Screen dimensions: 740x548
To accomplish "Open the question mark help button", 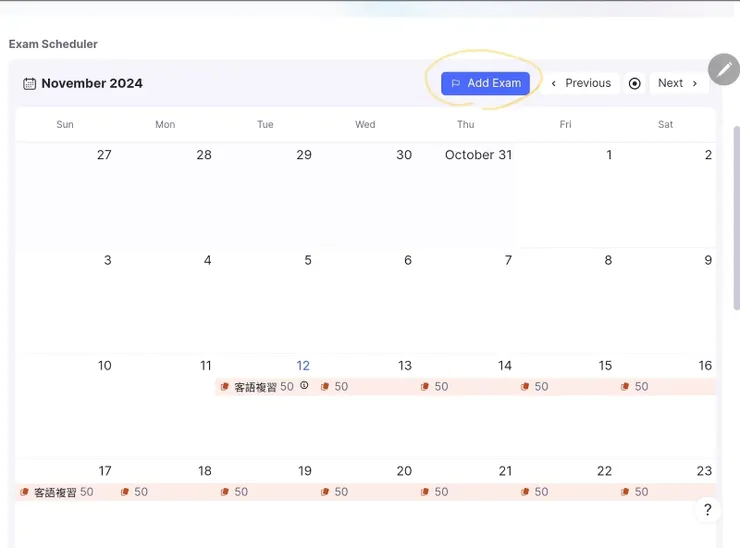I will coord(707,510).
